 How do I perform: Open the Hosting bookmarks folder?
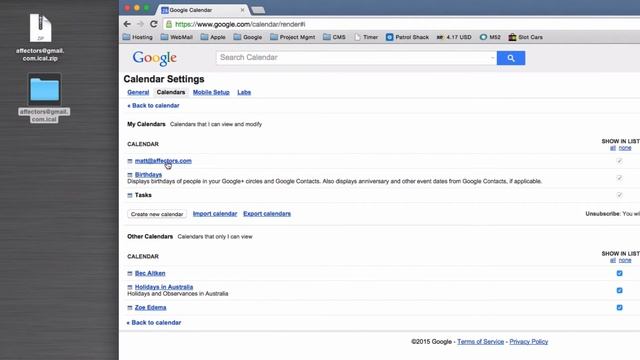pyautogui.click(x=138, y=37)
